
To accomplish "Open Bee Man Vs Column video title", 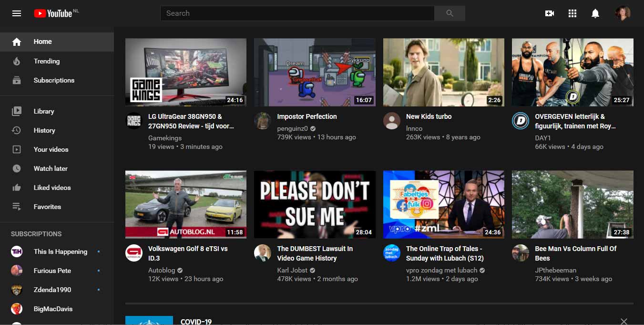I will (576, 253).
